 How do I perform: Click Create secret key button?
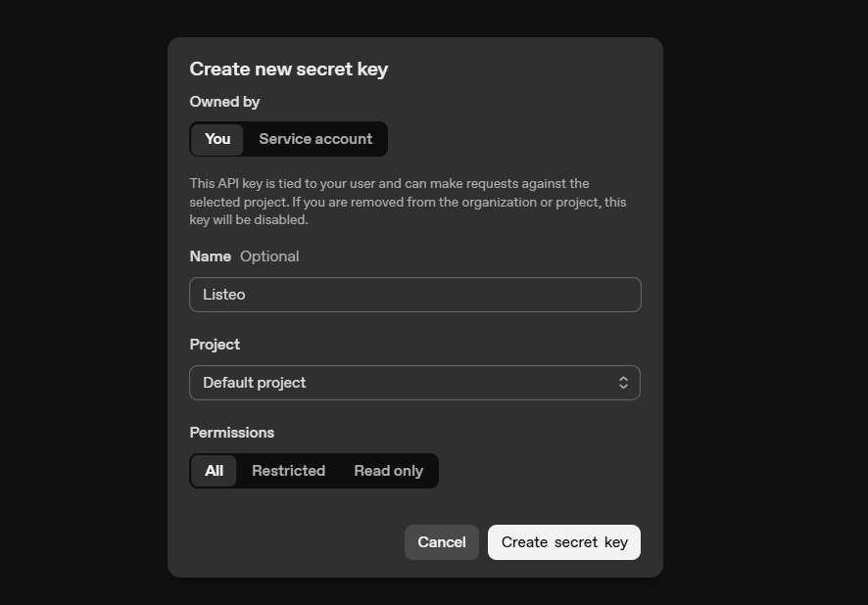point(564,542)
